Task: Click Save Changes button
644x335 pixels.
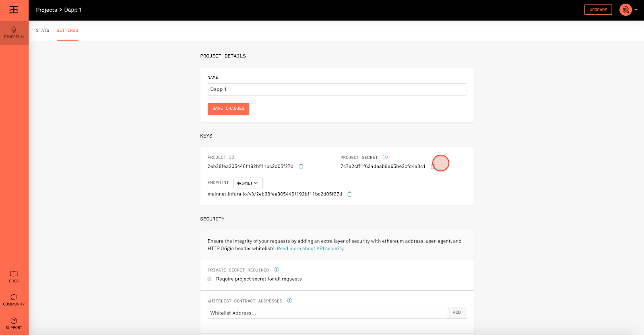Action: [228, 109]
